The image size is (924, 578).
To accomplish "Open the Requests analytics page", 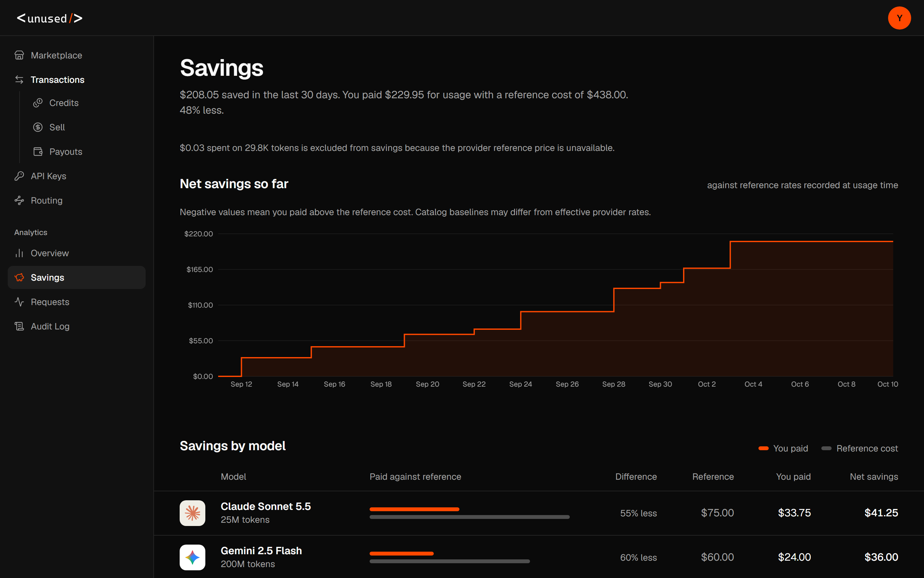I will pos(76,302).
